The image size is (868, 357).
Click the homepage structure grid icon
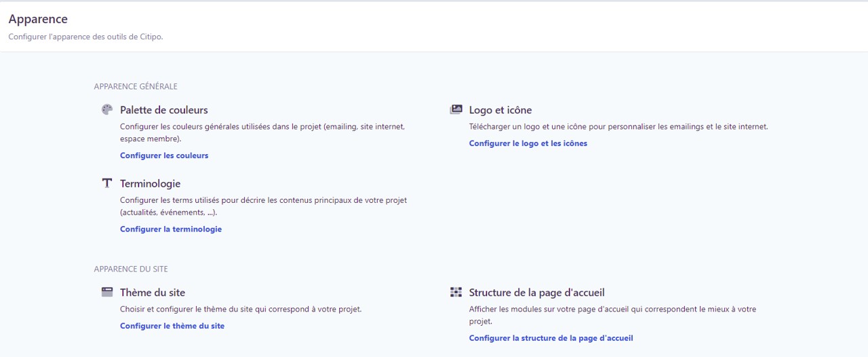[x=456, y=293]
